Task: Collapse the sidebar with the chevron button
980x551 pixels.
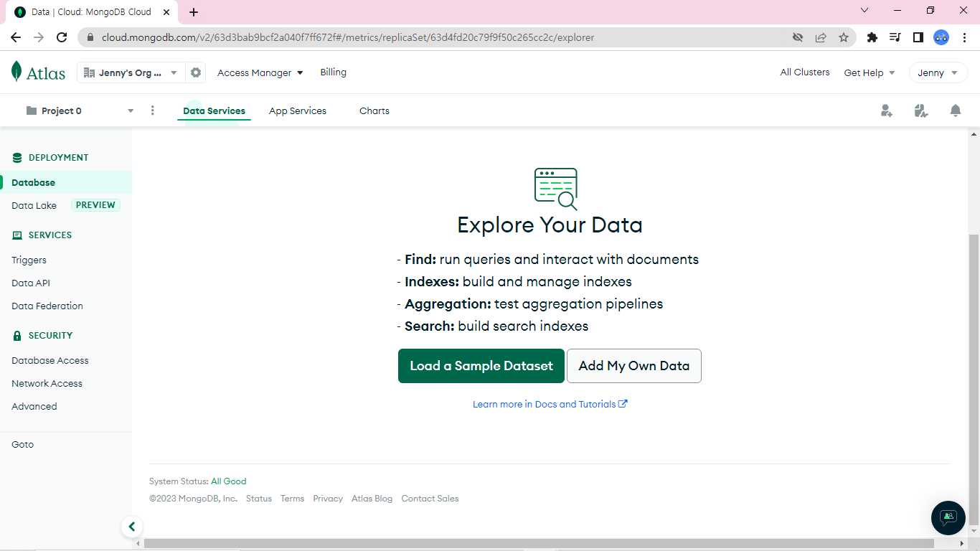Action: point(131,527)
